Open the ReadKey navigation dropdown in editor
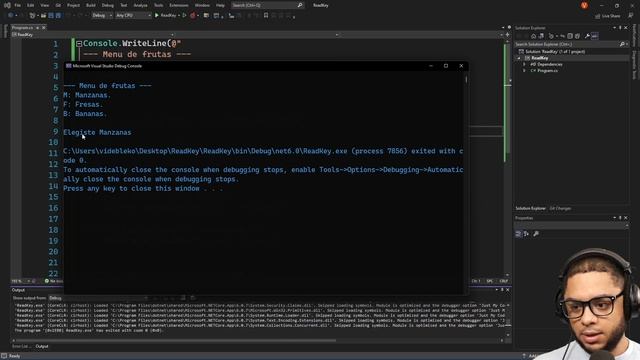The image size is (640, 360). pos(93,35)
